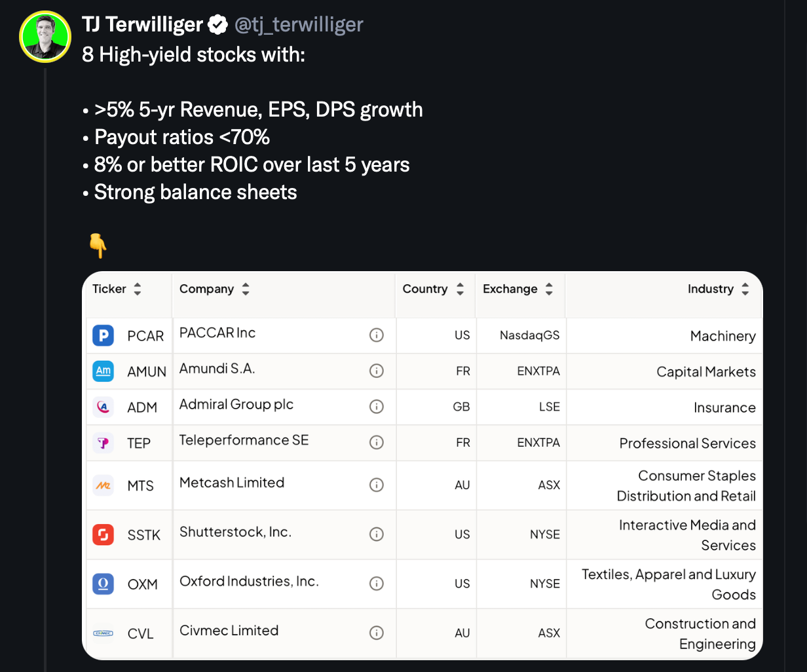Show info for Metcash Limited
807x672 pixels.
tap(377, 485)
